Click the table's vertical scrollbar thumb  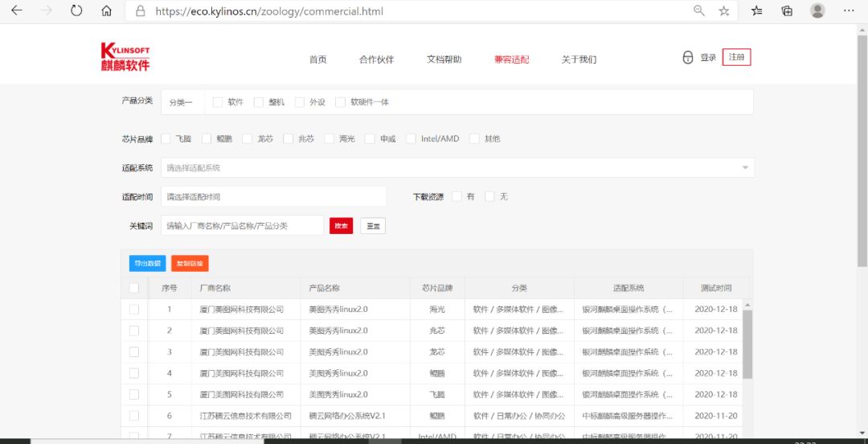(747, 343)
